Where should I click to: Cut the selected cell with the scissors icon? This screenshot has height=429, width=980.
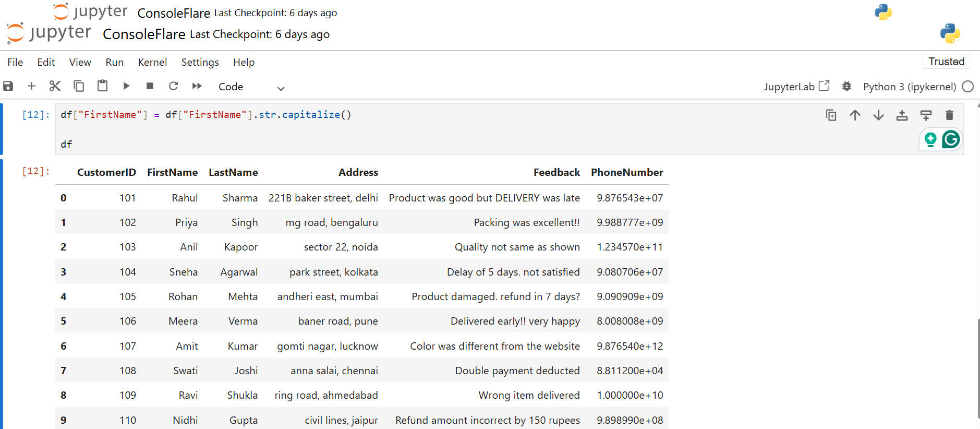(55, 86)
